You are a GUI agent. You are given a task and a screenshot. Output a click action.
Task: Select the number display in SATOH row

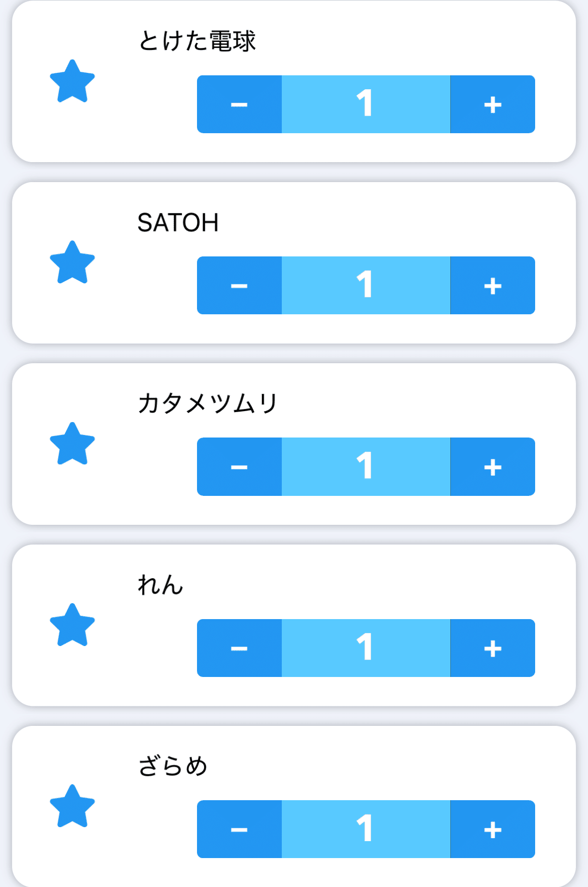pyautogui.click(x=366, y=285)
